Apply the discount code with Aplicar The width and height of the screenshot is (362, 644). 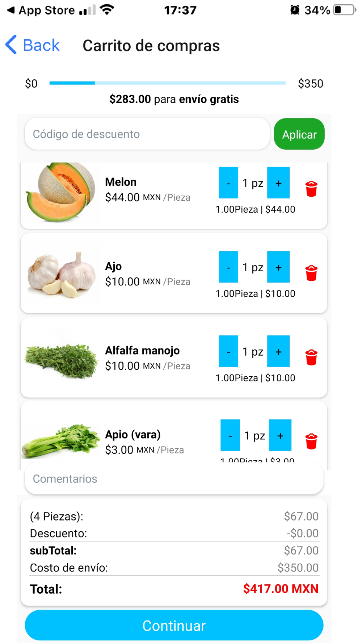coord(299,134)
